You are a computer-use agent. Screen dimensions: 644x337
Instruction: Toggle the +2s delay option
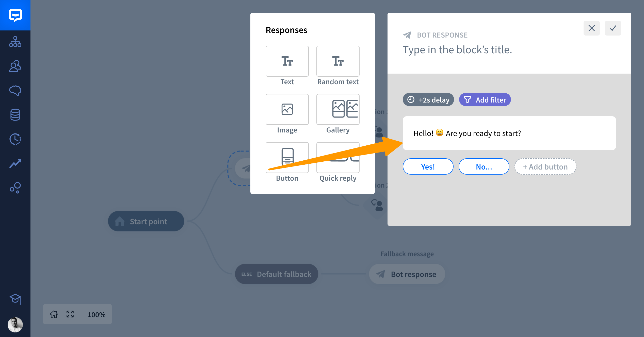pos(428,99)
